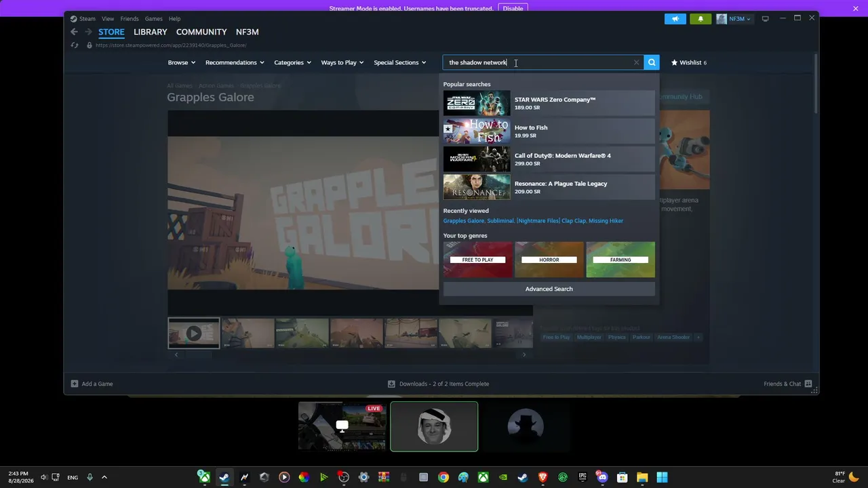This screenshot has height=488, width=868.
Task: Click Disable on the Streamer Mode banner
Action: click(513, 9)
